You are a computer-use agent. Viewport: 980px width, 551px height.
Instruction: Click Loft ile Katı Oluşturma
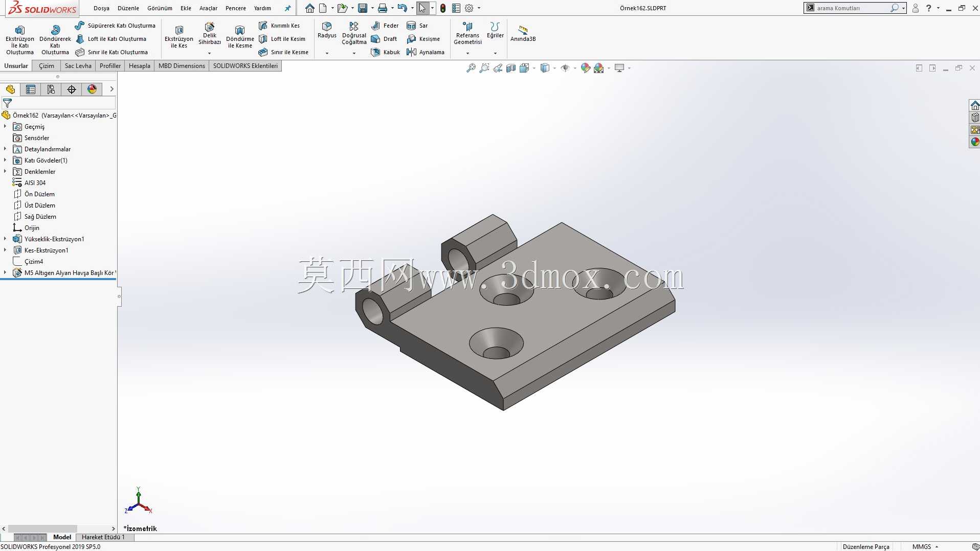[111, 39]
